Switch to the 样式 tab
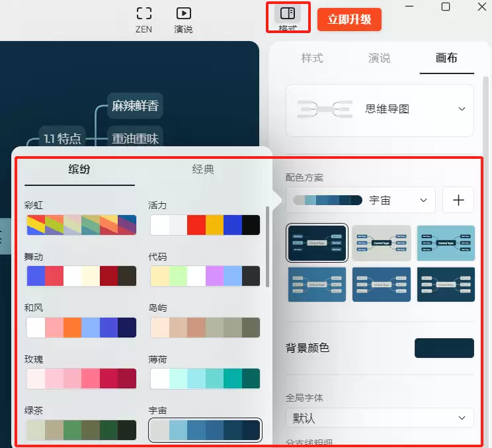 (312, 58)
